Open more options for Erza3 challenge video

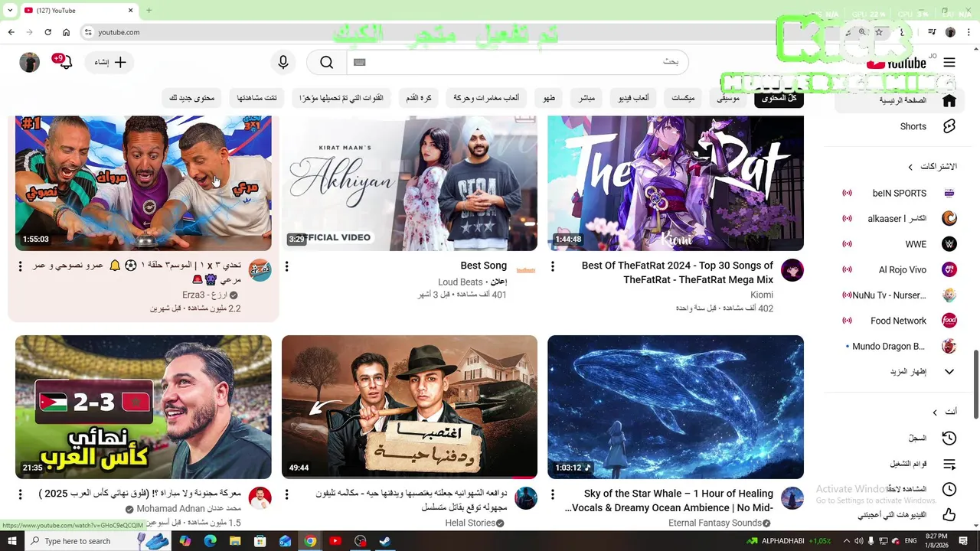21,266
